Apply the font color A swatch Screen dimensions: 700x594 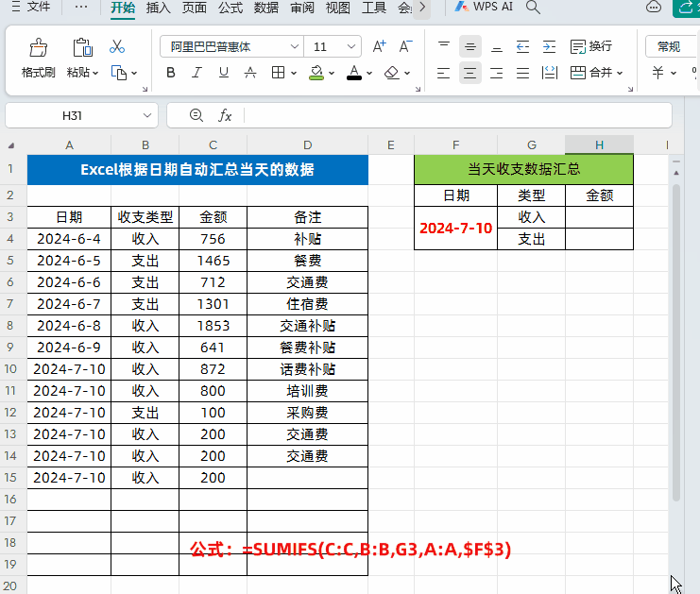point(354,73)
